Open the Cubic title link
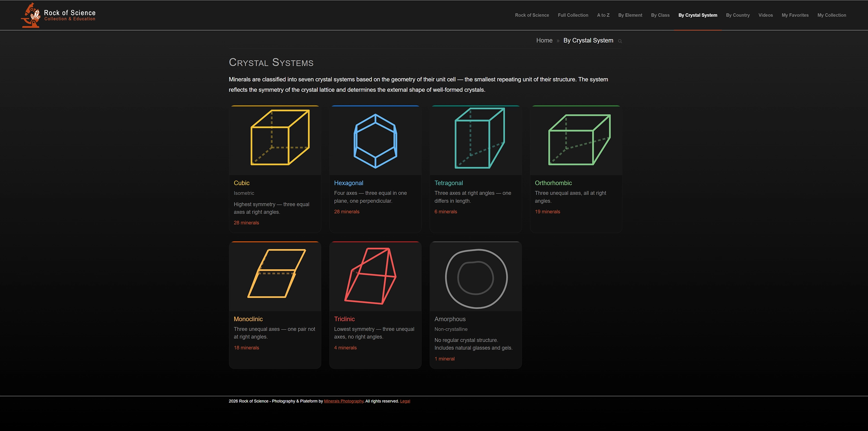This screenshot has width=868, height=431. 241,183
